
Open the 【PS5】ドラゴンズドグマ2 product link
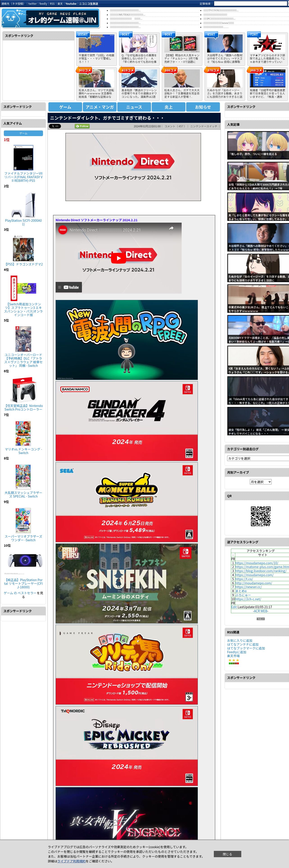[x=23, y=264]
